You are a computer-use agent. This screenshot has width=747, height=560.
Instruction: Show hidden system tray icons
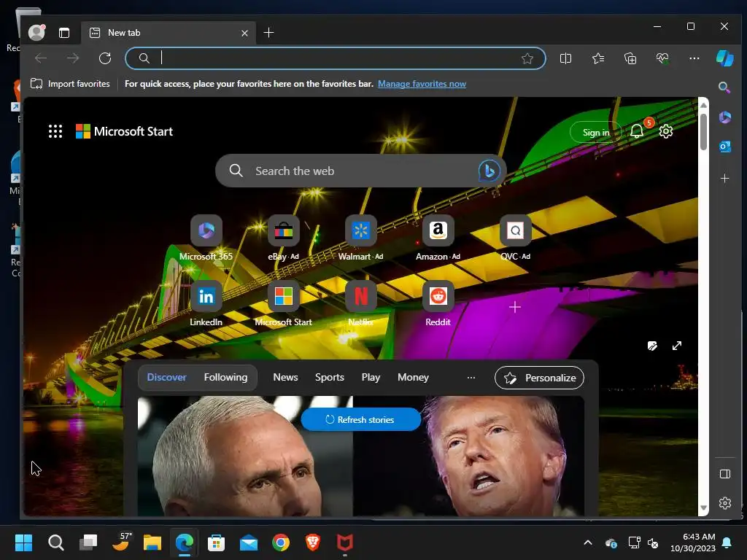[588, 542]
